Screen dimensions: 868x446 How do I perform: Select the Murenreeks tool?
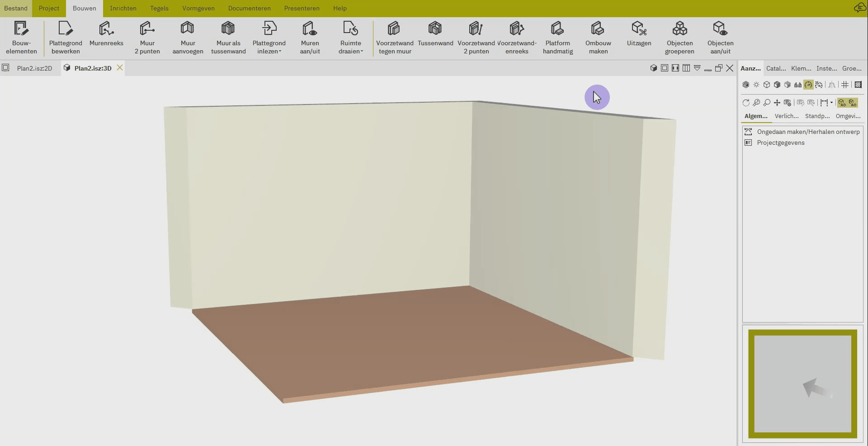point(107,37)
